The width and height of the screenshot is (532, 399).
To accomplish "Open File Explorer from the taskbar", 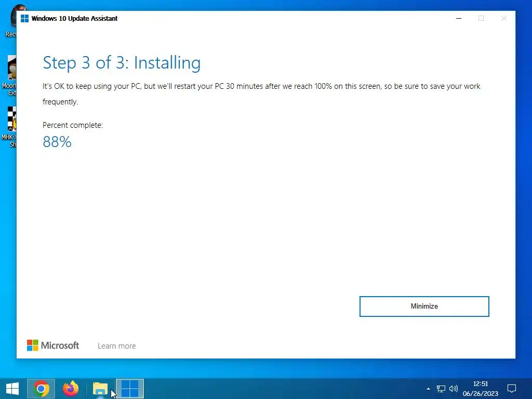I will 100,389.
